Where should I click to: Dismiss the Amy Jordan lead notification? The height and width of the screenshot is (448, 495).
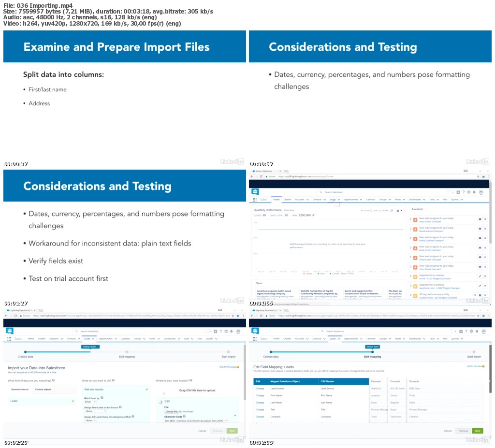tap(485, 219)
